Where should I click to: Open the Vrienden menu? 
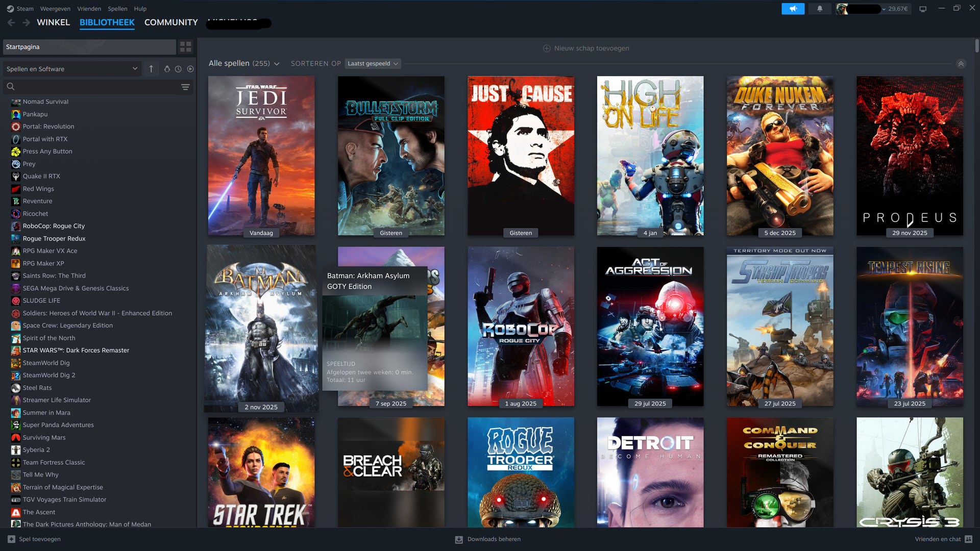(89, 9)
